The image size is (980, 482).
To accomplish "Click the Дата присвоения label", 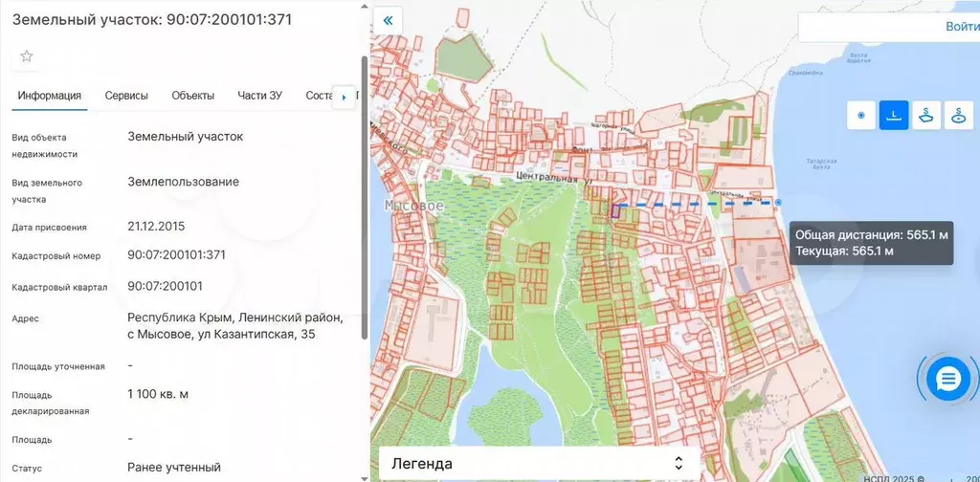I will tap(49, 228).
